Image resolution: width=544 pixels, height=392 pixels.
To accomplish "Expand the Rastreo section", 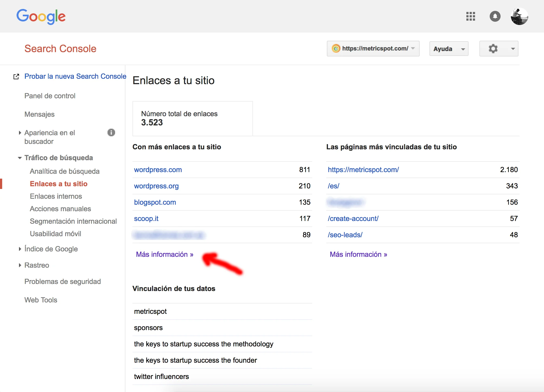I will coord(20,265).
